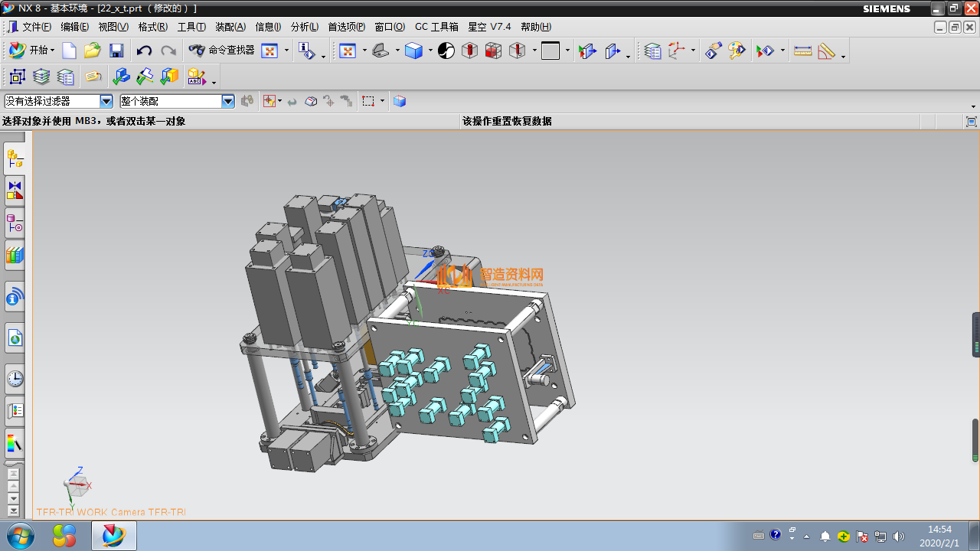This screenshot has height=551, width=980.
Task: Open the Reuse Library books tab
Action: point(15,256)
